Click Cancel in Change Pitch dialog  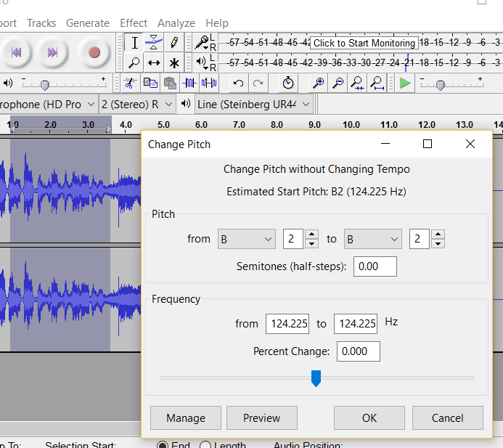coord(448,418)
